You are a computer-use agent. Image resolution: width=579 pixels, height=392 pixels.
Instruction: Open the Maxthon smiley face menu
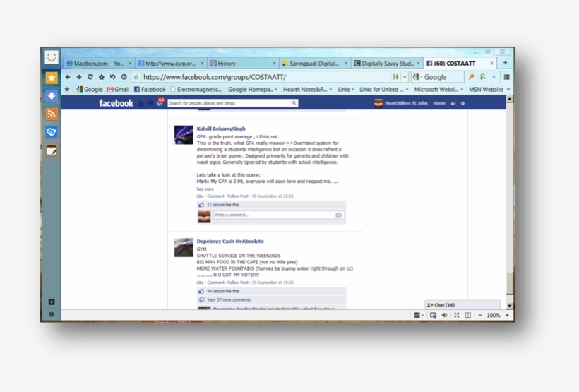[x=52, y=57]
